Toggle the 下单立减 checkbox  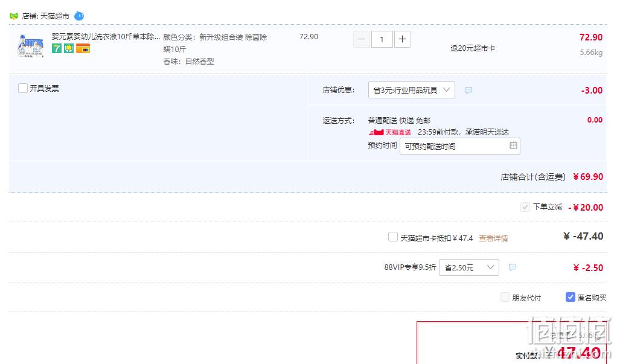click(x=525, y=207)
